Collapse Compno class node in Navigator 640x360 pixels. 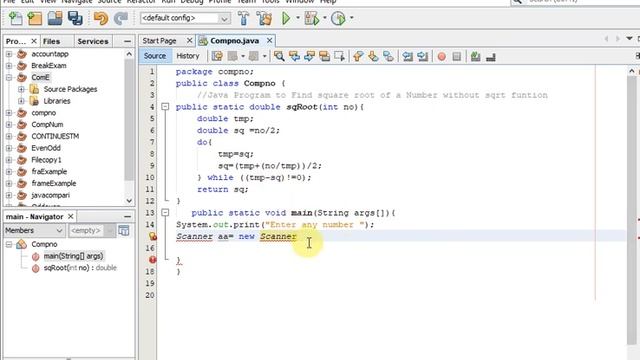point(9,244)
